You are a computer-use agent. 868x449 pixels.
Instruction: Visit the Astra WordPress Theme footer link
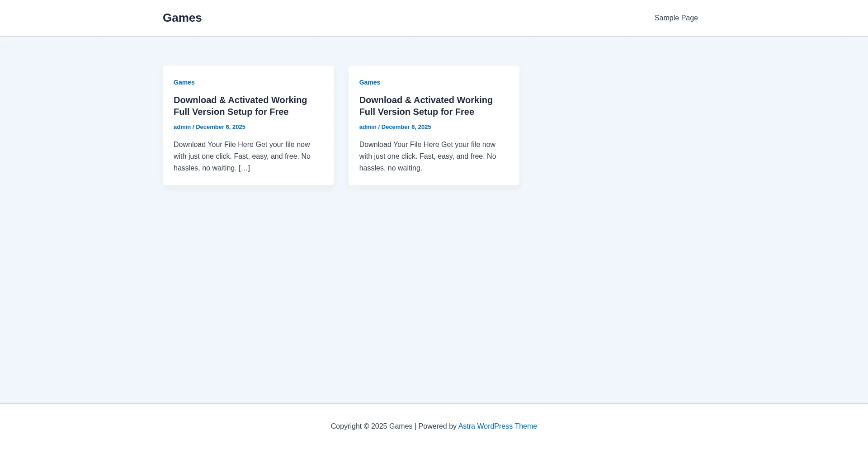click(x=497, y=426)
